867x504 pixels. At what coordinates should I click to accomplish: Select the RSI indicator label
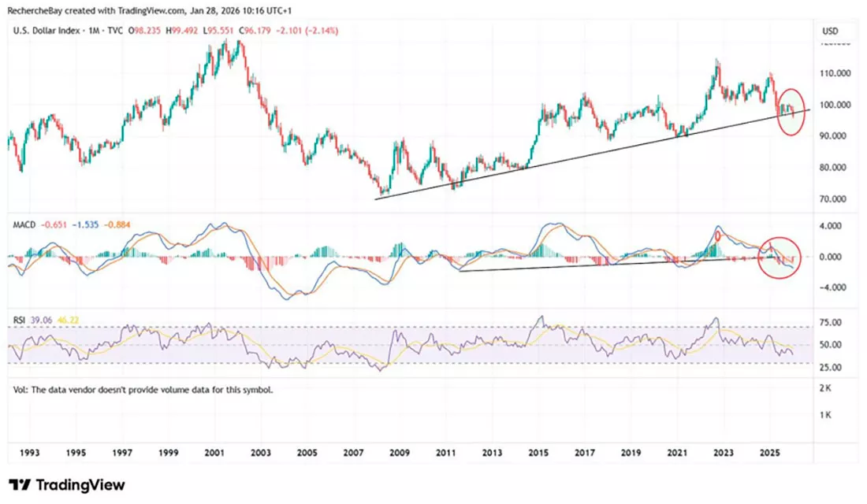pos(20,321)
